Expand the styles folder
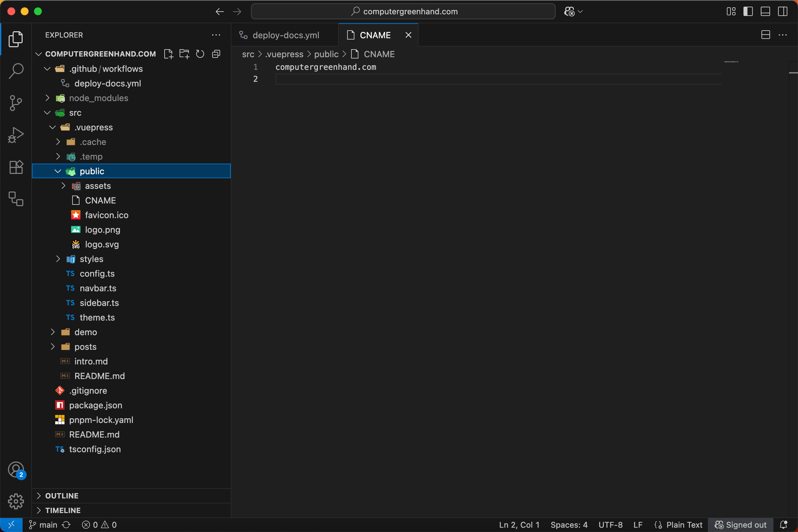 pos(58,259)
